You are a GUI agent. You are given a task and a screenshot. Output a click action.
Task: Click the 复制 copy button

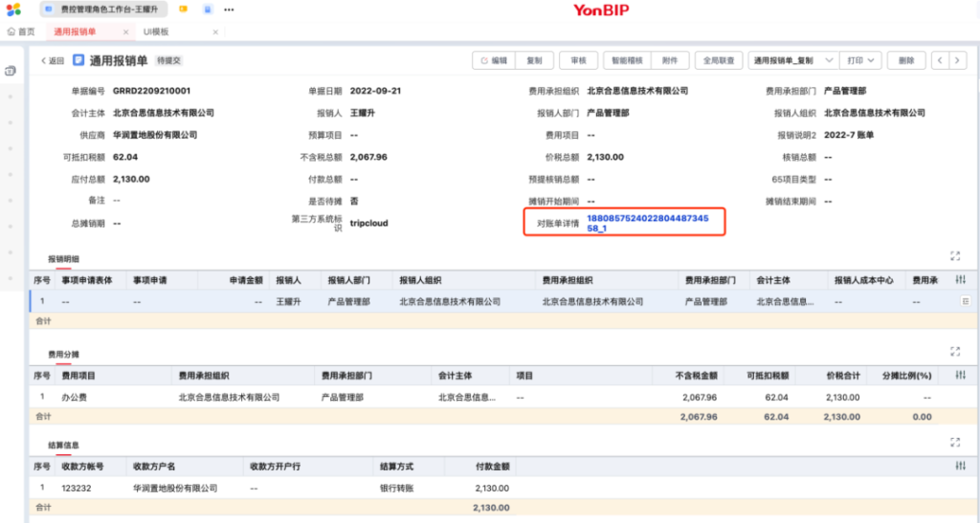pos(534,60)
